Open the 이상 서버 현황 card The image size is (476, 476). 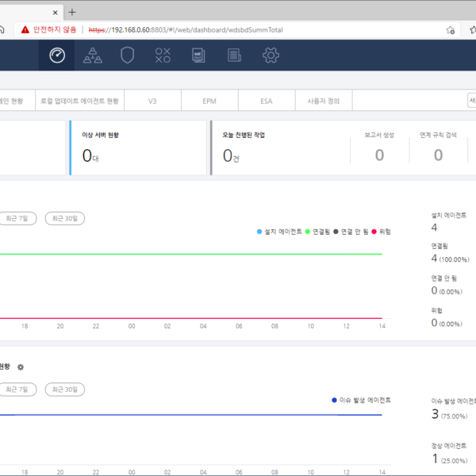click(138, 148)
